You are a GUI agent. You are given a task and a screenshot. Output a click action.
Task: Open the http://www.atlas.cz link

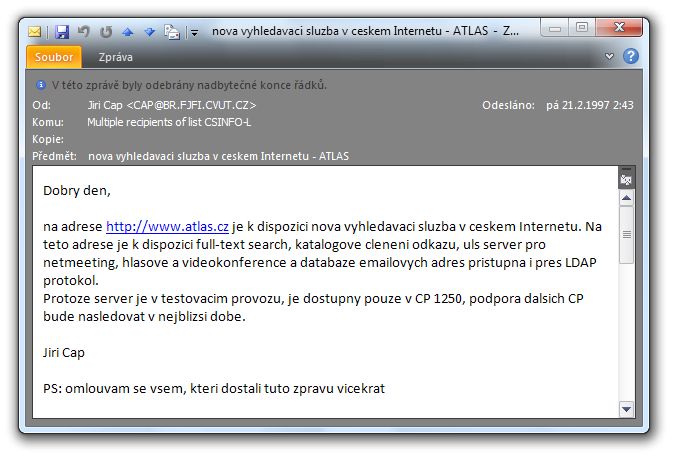(x=167, y=226)
